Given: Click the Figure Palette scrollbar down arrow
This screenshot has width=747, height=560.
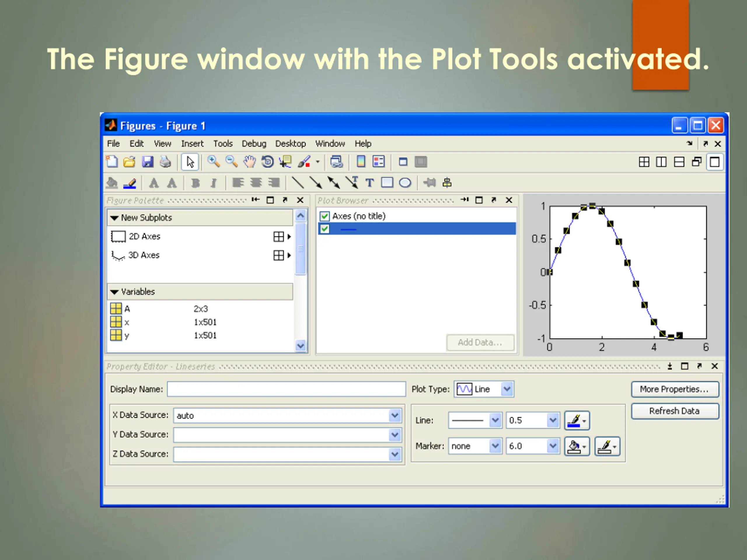Looking at the screenshot, I should pos(301,346).
